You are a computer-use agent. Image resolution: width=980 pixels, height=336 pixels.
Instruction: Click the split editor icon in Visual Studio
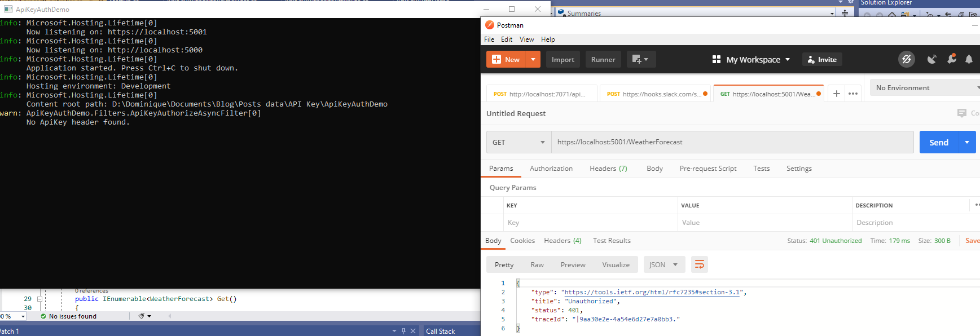845,12
